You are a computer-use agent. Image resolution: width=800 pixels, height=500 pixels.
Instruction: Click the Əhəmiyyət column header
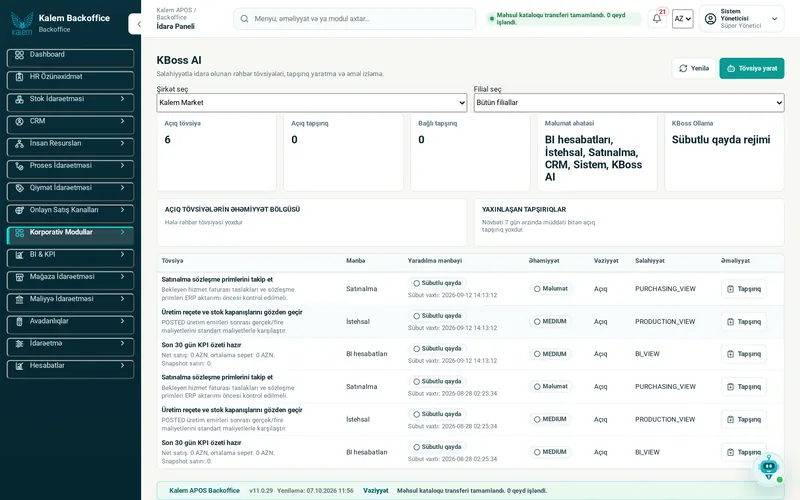pyautogui.click(x=544, y=261)
